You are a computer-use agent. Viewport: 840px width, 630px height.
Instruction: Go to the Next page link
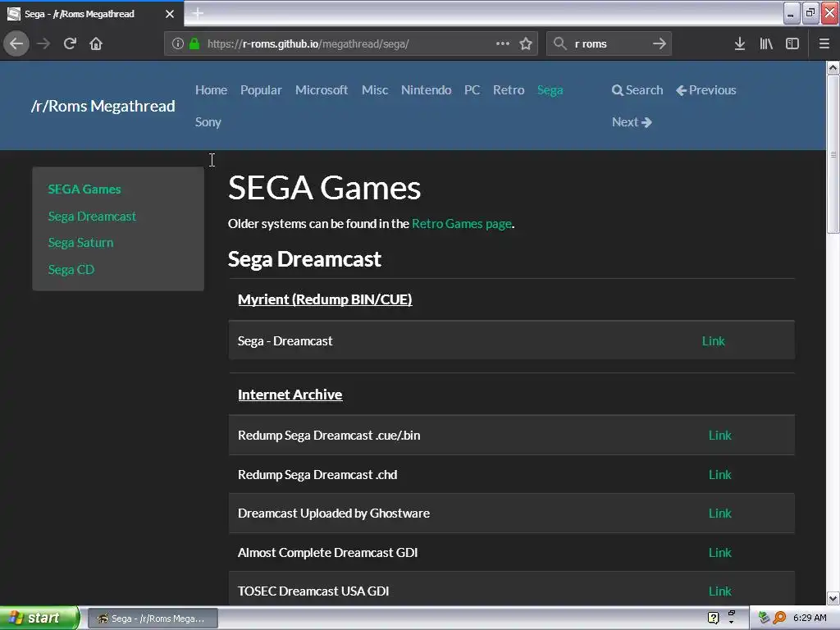632,122
